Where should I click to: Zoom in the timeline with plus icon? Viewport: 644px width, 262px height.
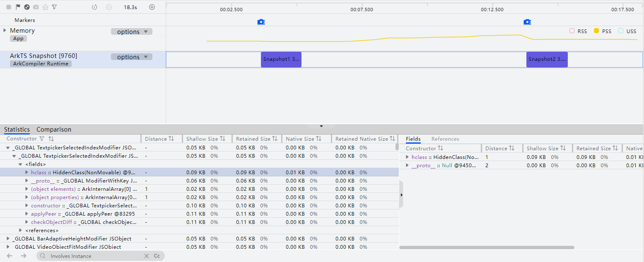coord(152,7)
